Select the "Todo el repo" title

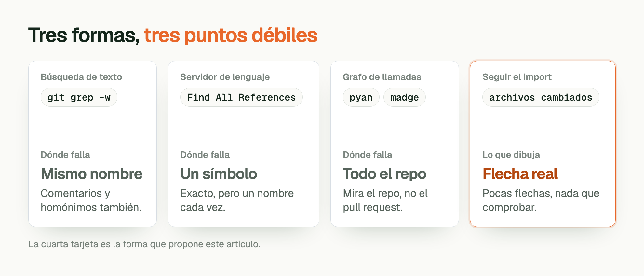pyautogui.click(x=385, y=174)
